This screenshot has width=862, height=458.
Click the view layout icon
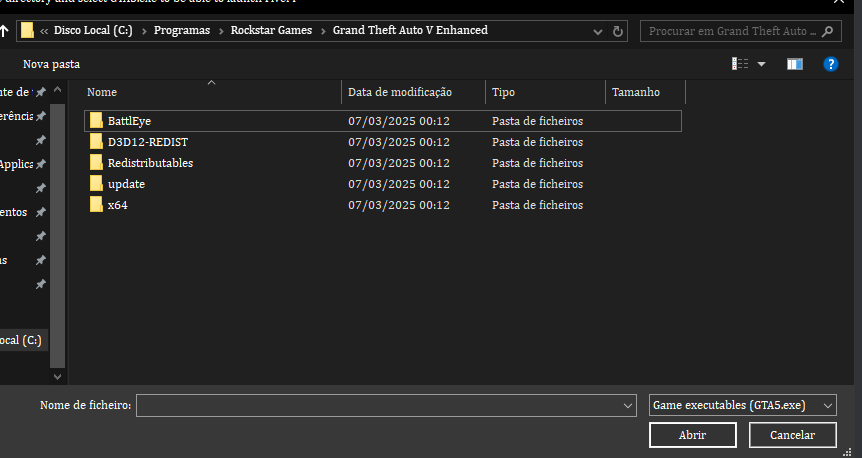pos(740,64)
